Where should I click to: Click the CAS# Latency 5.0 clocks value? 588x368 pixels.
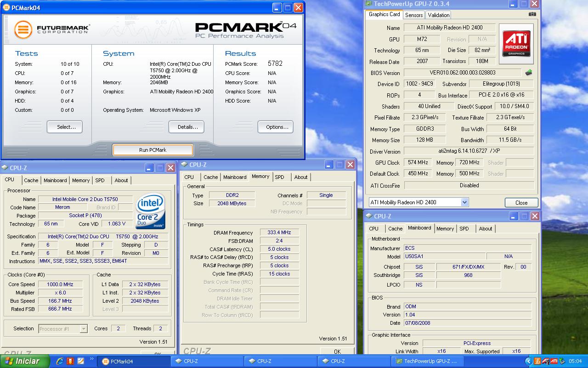click(x=279, y=249)
